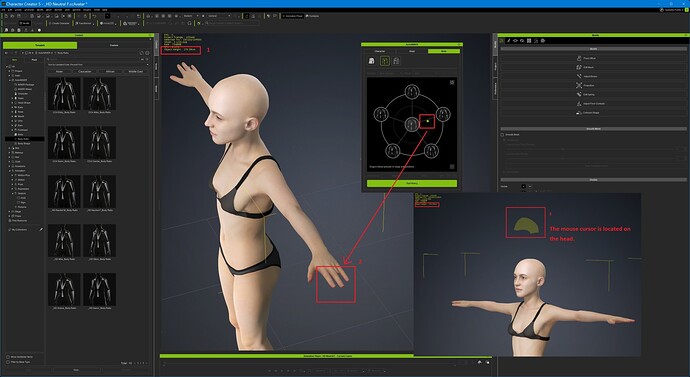Viewport: 690px width, 377px height.
Task: Switch to the Template tab in Content panel
Action: pyautogui.click(x=40, y=45)
